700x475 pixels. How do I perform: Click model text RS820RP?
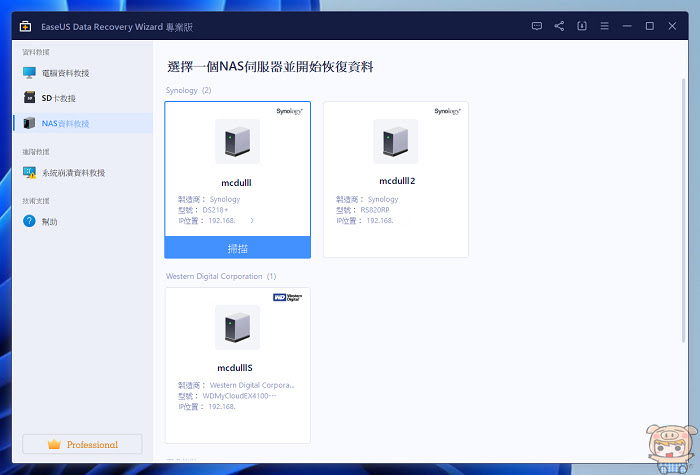point(375,210)
